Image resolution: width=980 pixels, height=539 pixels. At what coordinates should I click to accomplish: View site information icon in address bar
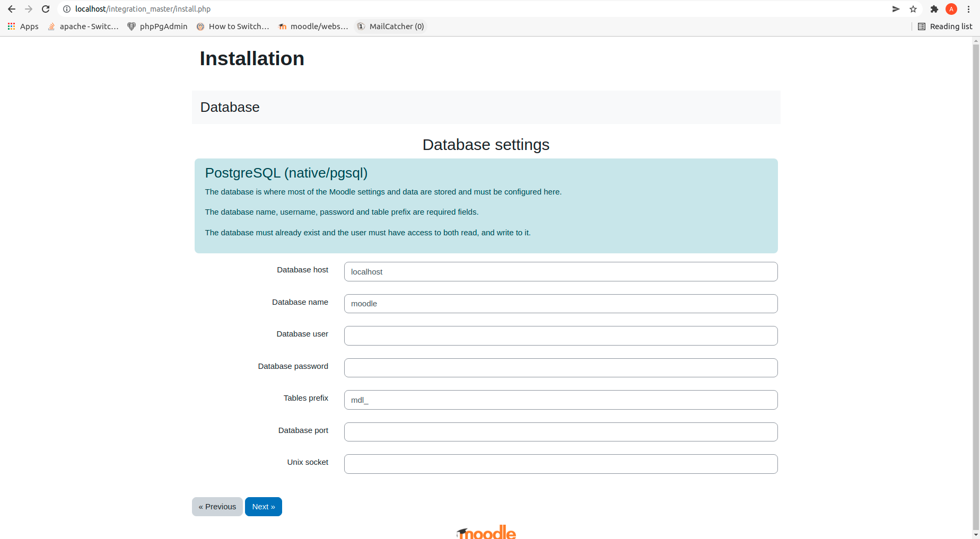(67, 9)
